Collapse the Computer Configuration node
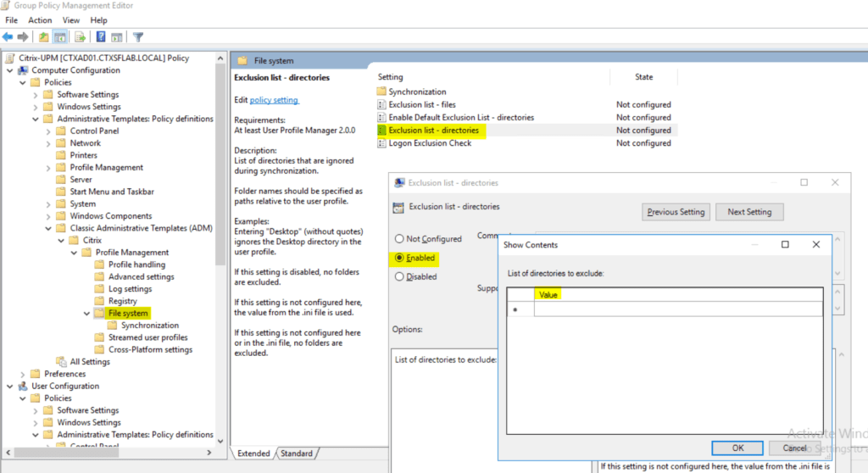The image size is (868, 473). click(10, 70)
